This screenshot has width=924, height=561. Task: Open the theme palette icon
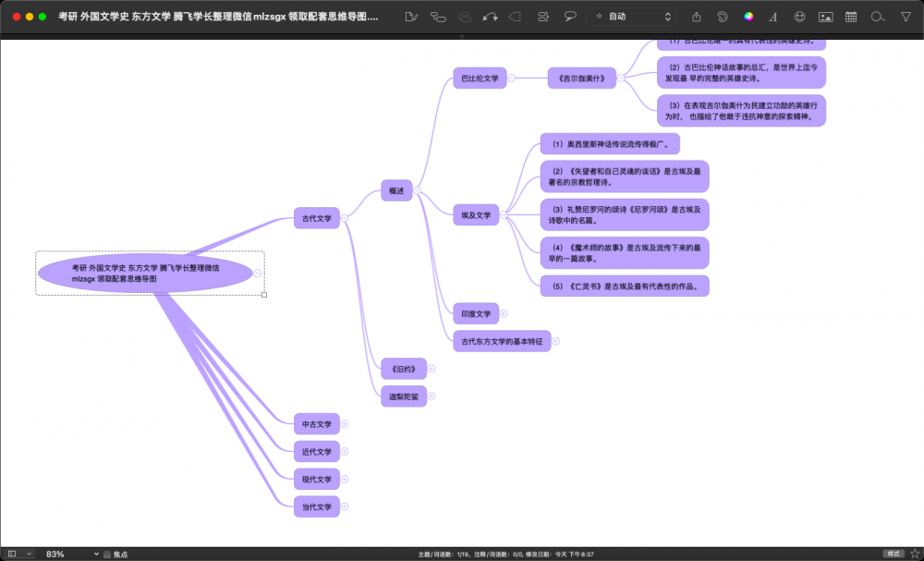click(x=723, y=17)
